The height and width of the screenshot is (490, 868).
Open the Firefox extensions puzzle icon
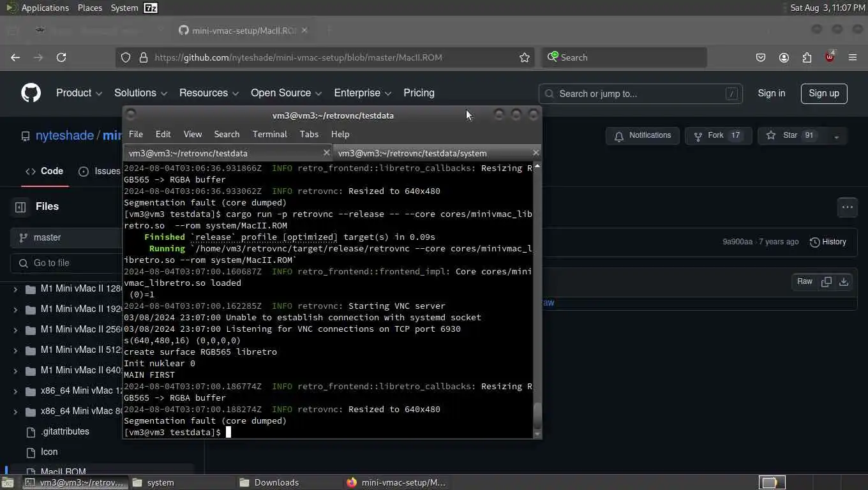click(807, 57)
